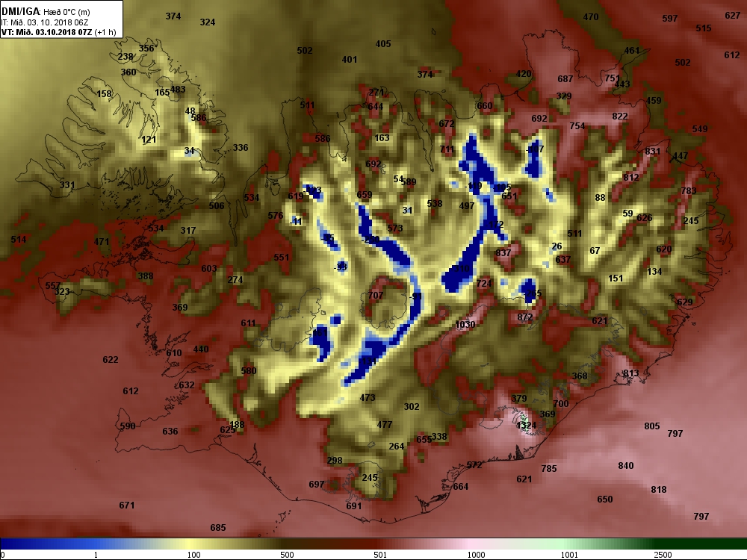Click the legend label "100"
The height and width of the screenshot is (560, 747).
[194, 555]
